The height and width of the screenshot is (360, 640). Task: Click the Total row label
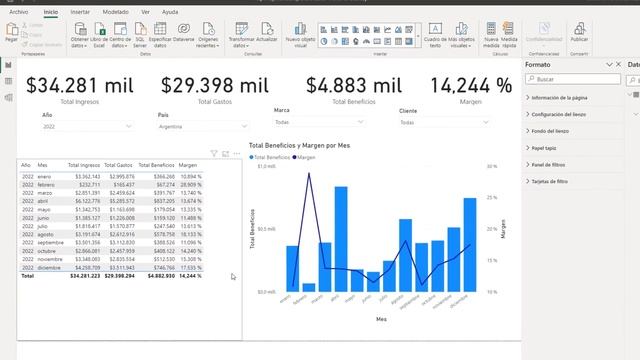pyautogui.click(x=27, y=276)
